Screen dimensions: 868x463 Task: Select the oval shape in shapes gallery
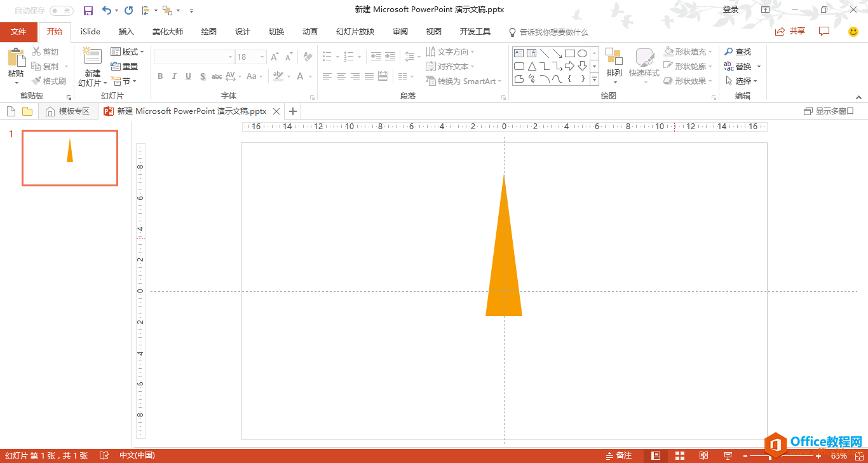point(582,53)
